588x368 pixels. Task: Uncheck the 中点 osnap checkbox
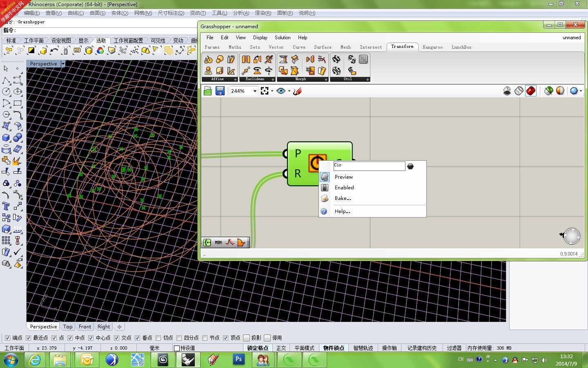click(x=70, y=338)
